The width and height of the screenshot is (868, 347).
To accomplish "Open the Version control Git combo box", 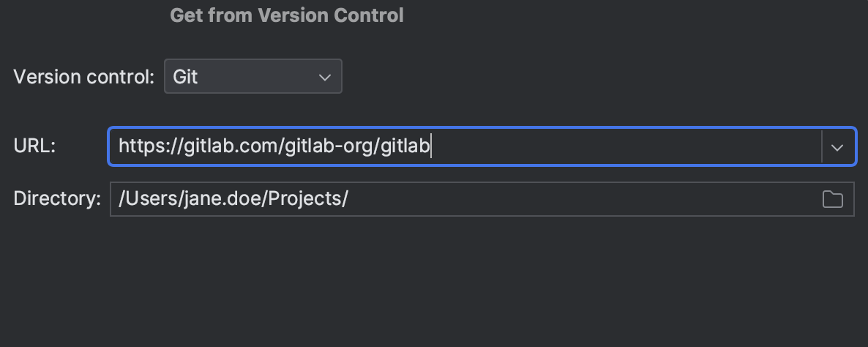I will pyautogui.click(x=252, y=77).
